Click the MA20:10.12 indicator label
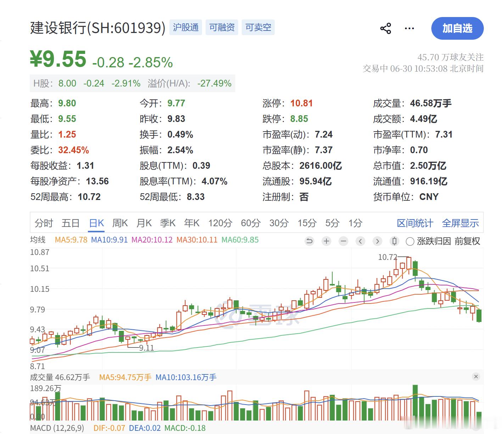The image size is (504, 434). click(152, 240)
